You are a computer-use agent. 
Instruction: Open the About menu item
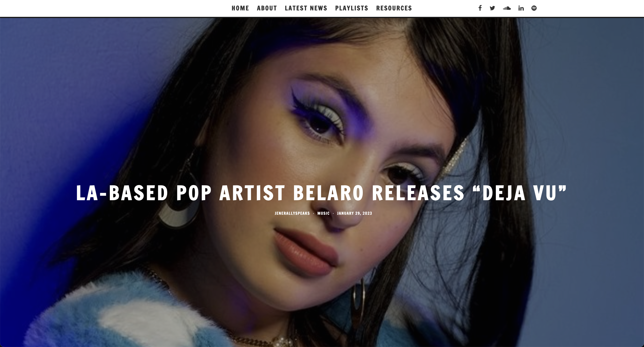click(x=267, y=8)
